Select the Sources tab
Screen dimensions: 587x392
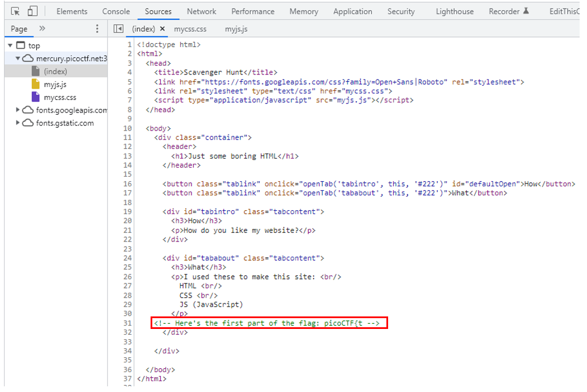pyautogui.click(x=158, y=11)
